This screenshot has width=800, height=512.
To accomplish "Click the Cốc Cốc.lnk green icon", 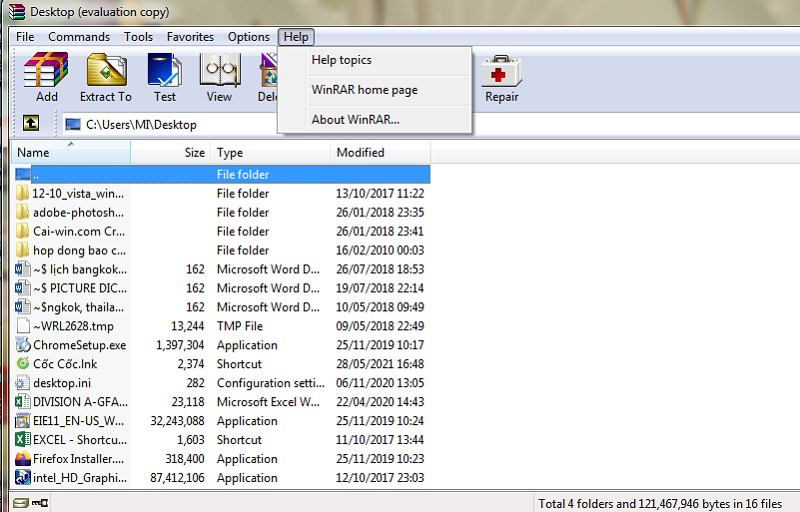I will point(22,364).
